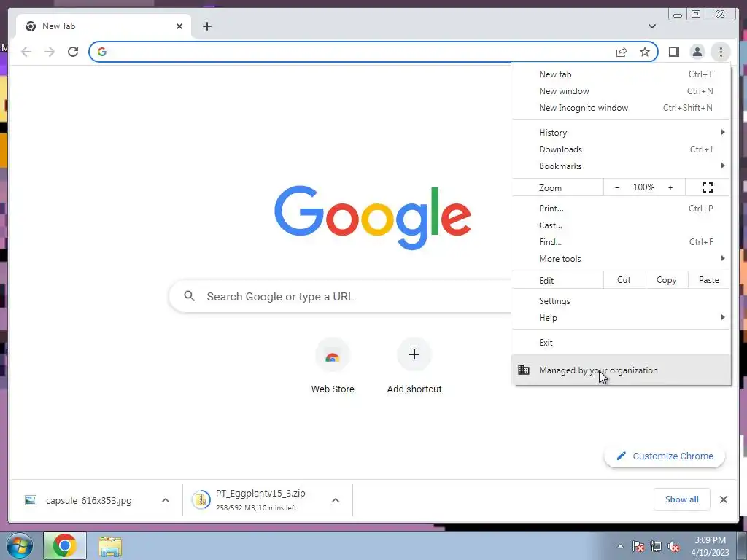Open Settings from the menu
Screen dimensions: 747x560
(x=622, y=301)
